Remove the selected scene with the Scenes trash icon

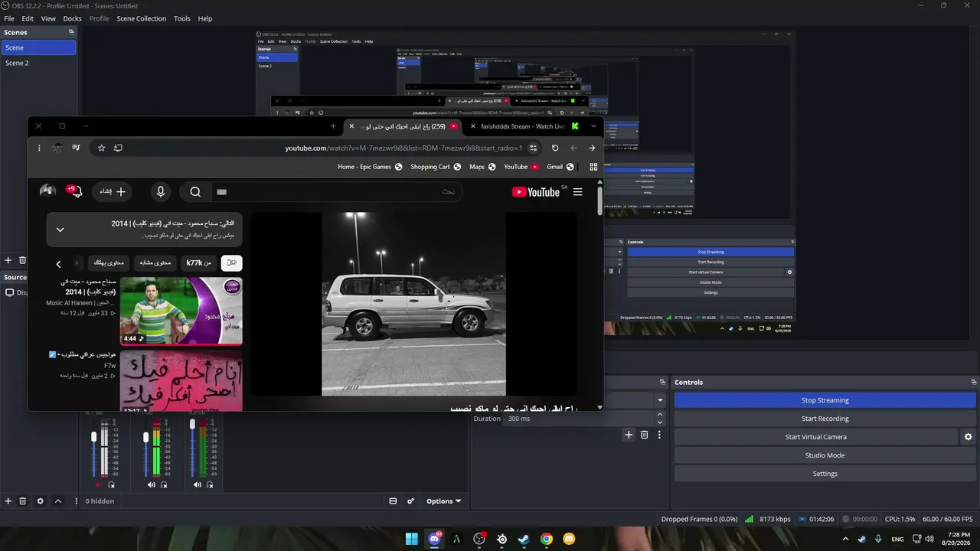coord(22,261)
